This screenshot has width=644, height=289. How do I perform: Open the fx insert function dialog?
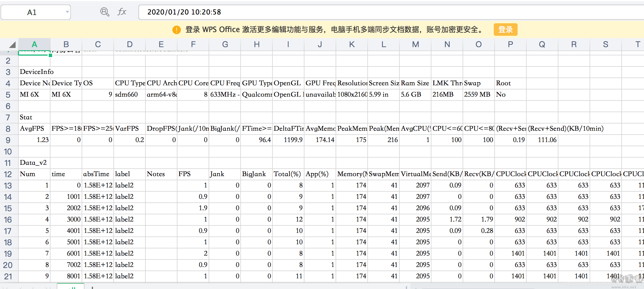tap(122, 12)
